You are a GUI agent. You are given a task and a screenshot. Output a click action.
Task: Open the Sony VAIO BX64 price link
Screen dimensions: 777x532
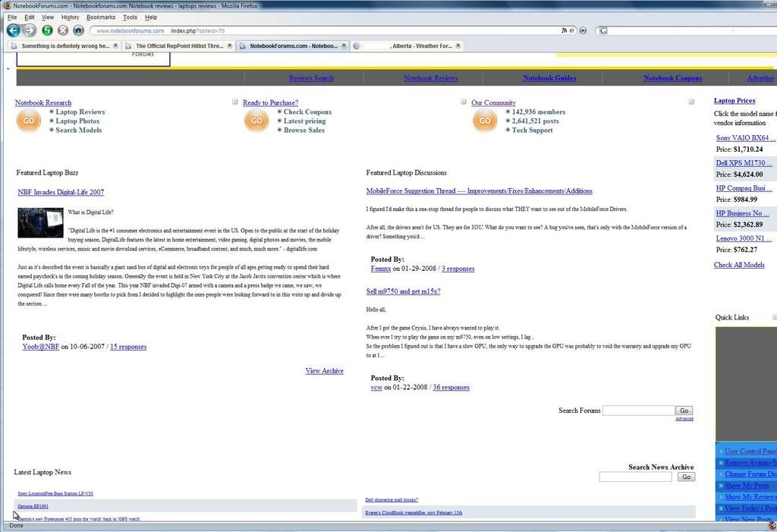tap(746, 138)
